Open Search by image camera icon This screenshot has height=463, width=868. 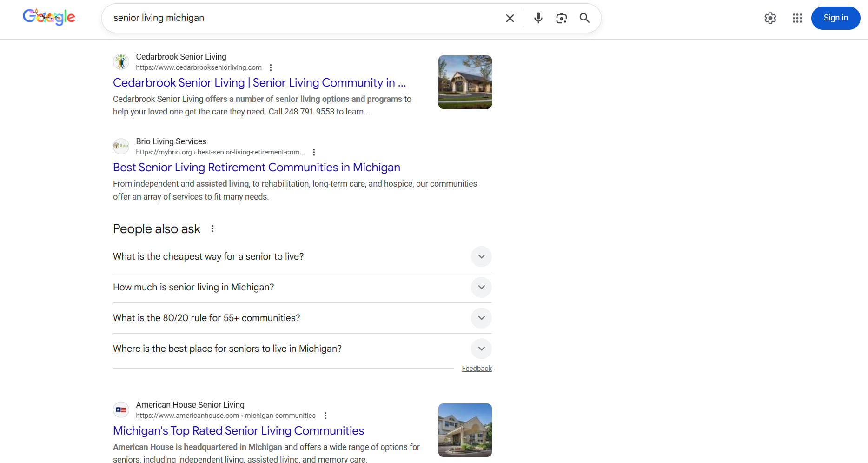click(x=561, y=18)
